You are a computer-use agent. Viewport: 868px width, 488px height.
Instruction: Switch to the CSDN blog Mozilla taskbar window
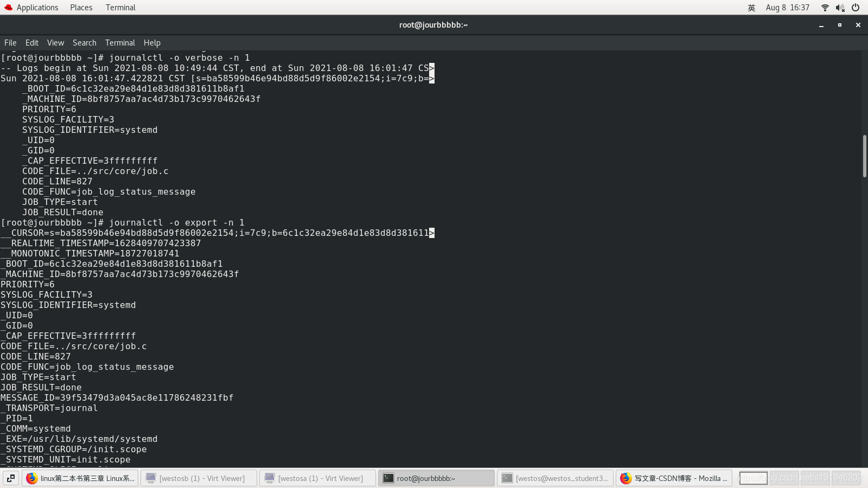[674, 478]
